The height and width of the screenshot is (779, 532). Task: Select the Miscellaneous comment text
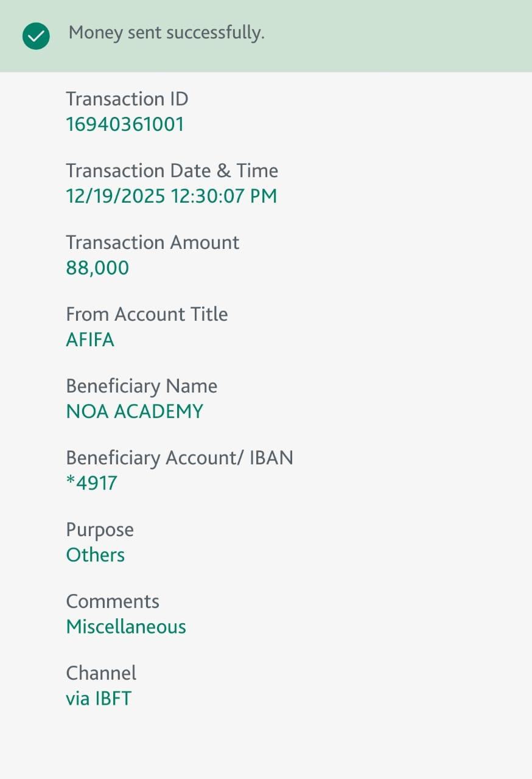click(126, 627)
